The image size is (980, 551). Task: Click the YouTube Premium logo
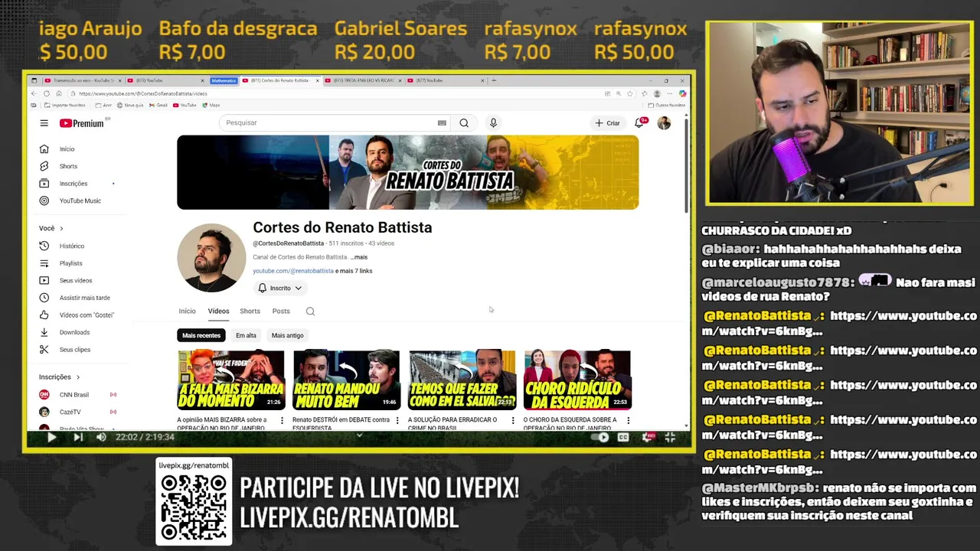tap(81, 123)
